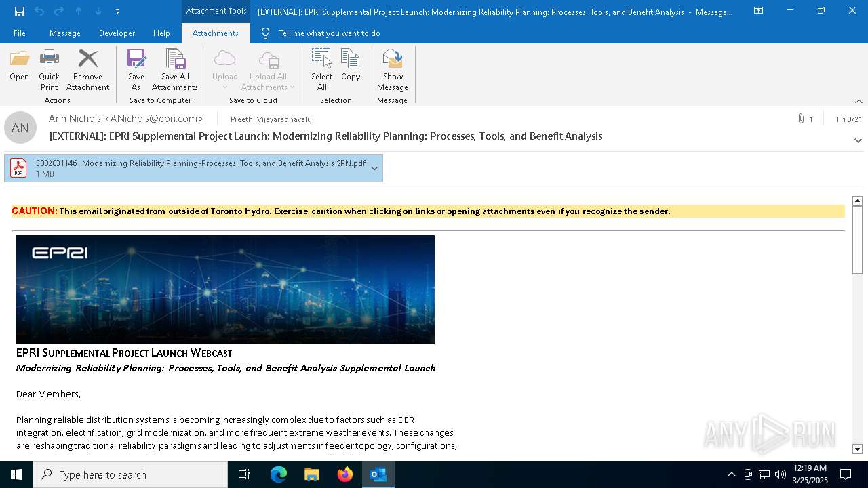Screen dimensions: 868x488
Task: Click the message scrollbar thumb
Action: (857, 240)
